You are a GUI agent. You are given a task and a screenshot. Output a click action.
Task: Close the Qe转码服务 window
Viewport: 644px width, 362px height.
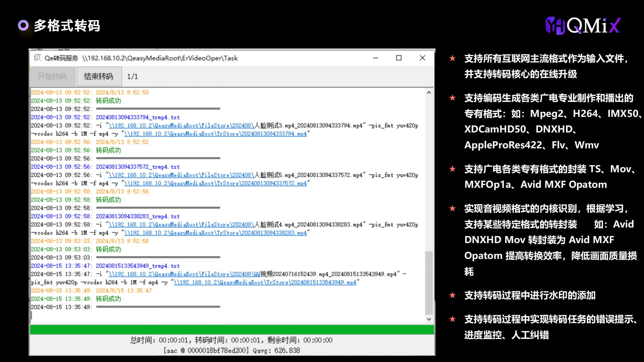pos(422,58)
